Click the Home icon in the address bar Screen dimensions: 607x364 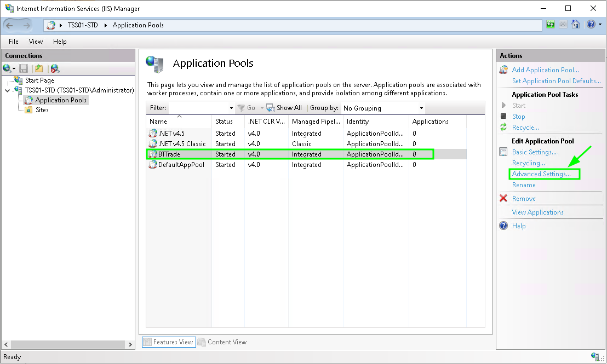click(x=576, y=25)
